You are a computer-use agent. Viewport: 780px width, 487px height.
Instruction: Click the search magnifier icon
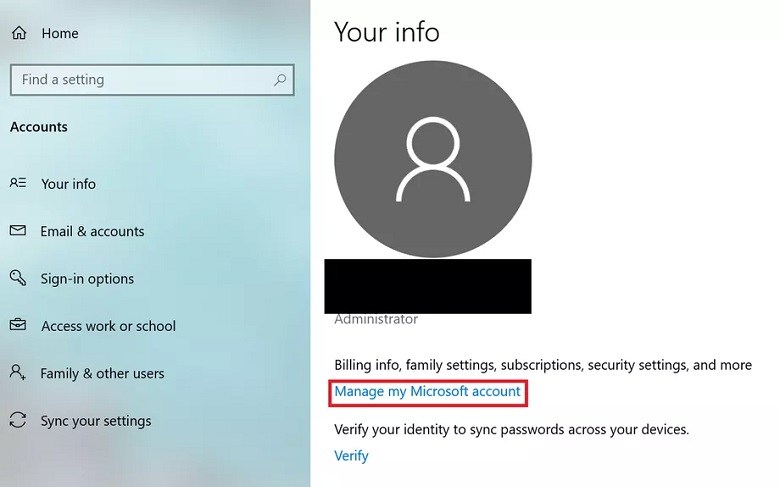(280, 80)
